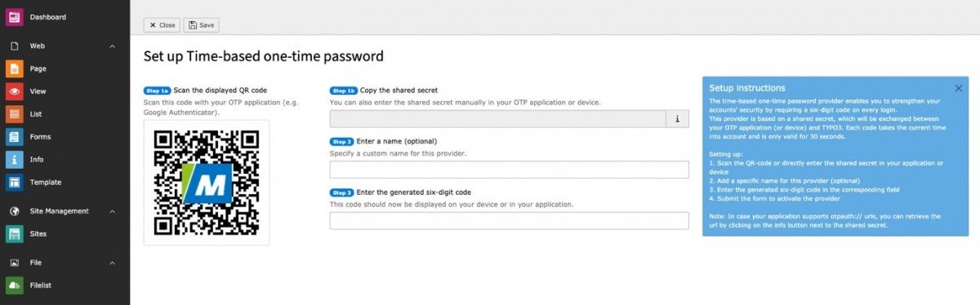This screenshot has height=305, width=980.
Task: Open the Forms module icon
Action: click(15, 137)
